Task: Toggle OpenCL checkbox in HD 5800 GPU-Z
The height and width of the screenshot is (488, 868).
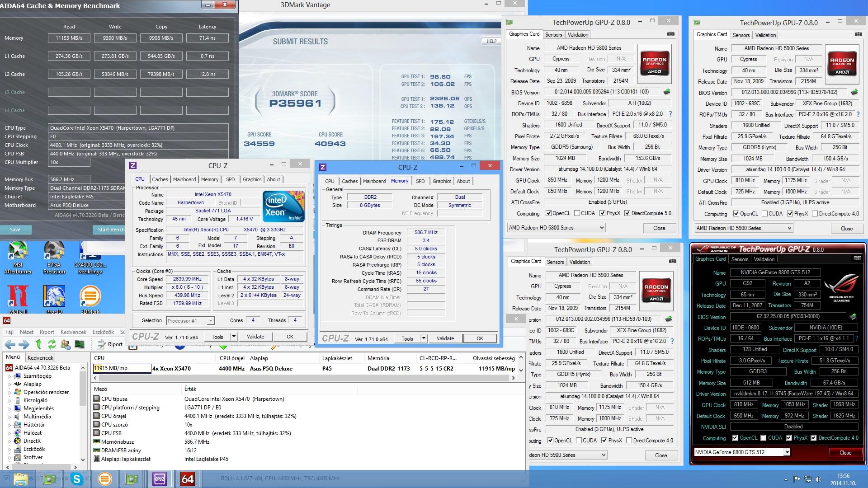Action: coord(548,213)
